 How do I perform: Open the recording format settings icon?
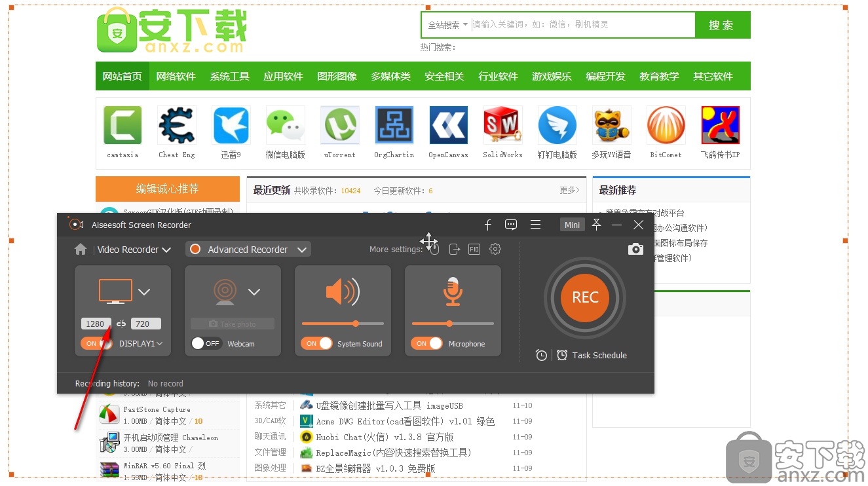pyautogui.click(x=474, y=249)
